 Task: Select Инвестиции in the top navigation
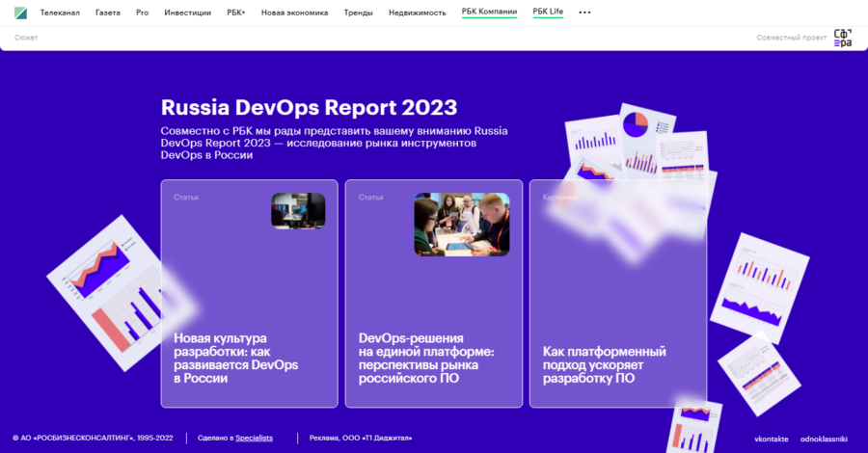coord(188,13)
